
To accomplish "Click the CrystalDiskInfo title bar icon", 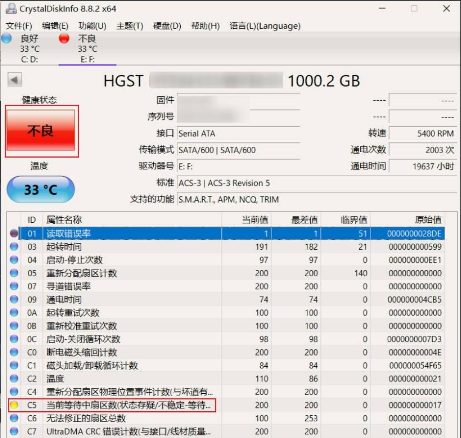I will 11,8.
